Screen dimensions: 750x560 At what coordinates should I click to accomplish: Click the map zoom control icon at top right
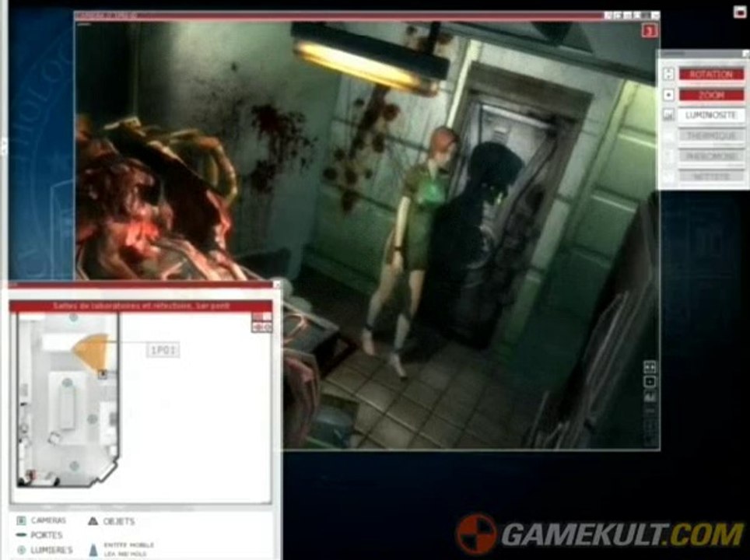click(x=261, y=321)
